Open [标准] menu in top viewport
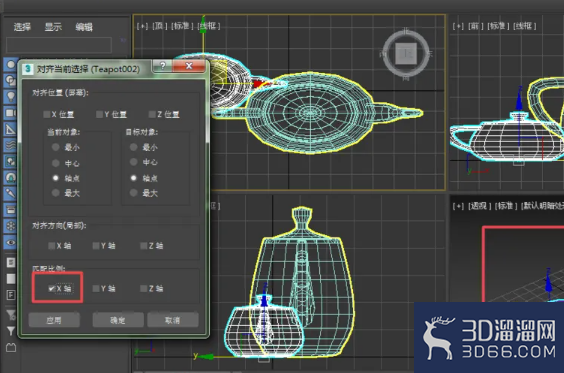The width and height of the screenshot is (564, 373). tap(182, 26)
